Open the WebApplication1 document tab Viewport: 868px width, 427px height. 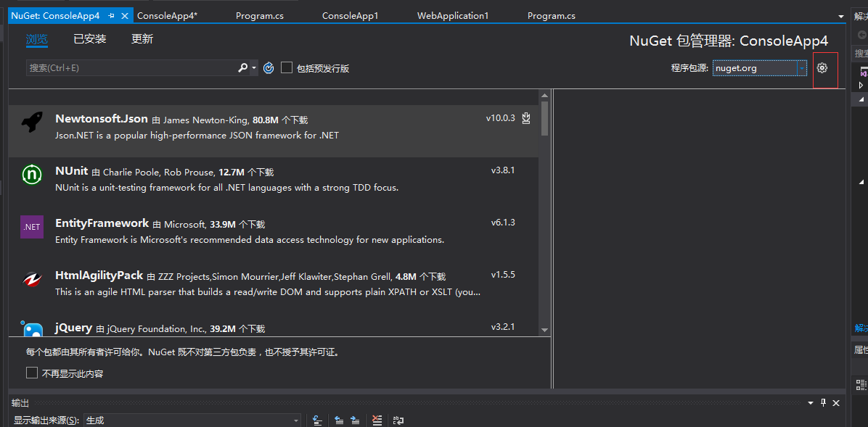click(x=453, y=16)
